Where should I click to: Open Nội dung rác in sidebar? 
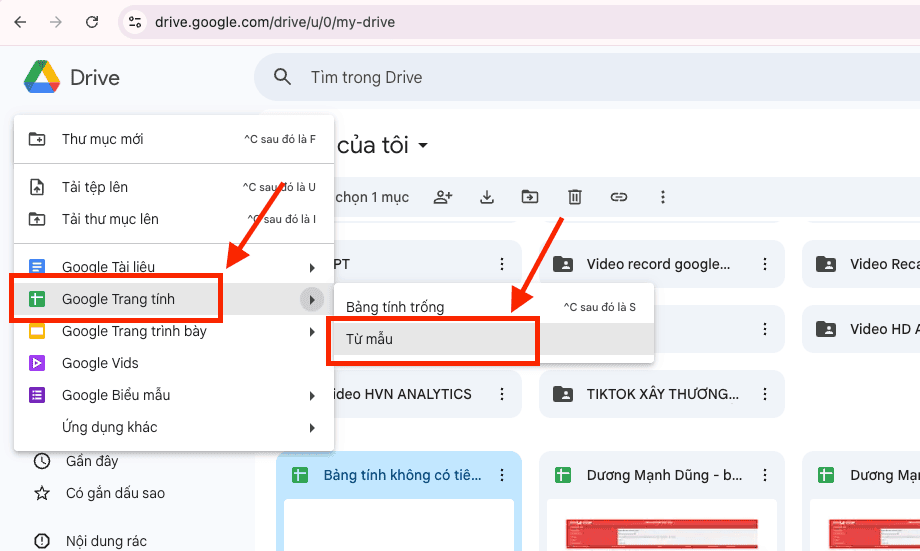(106, 541)
